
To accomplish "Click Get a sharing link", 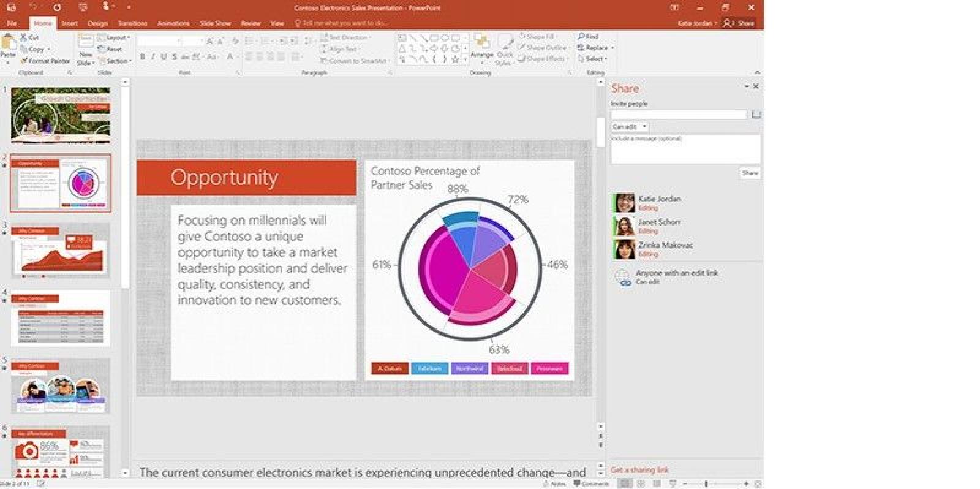I will (639, 470).
